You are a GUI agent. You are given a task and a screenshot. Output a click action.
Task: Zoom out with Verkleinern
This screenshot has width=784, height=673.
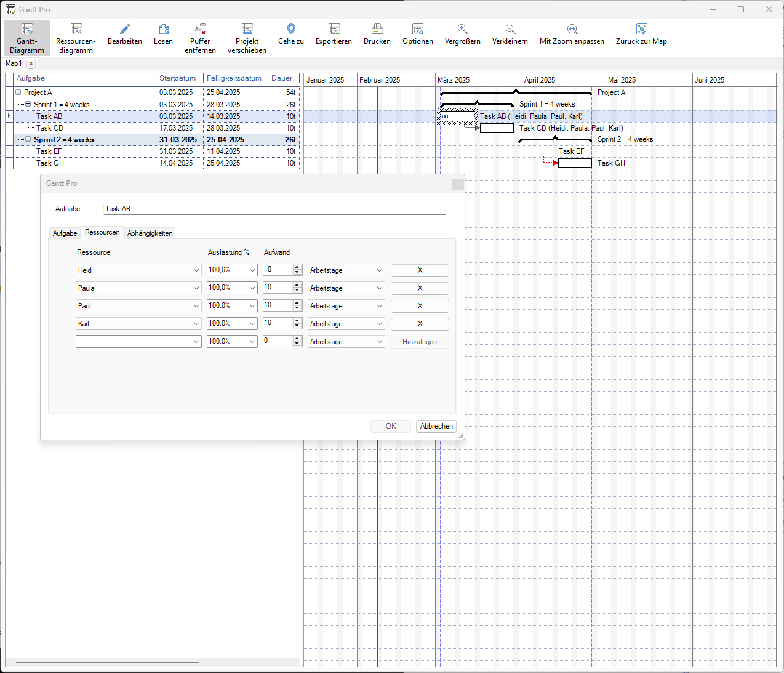coord(510,34)
